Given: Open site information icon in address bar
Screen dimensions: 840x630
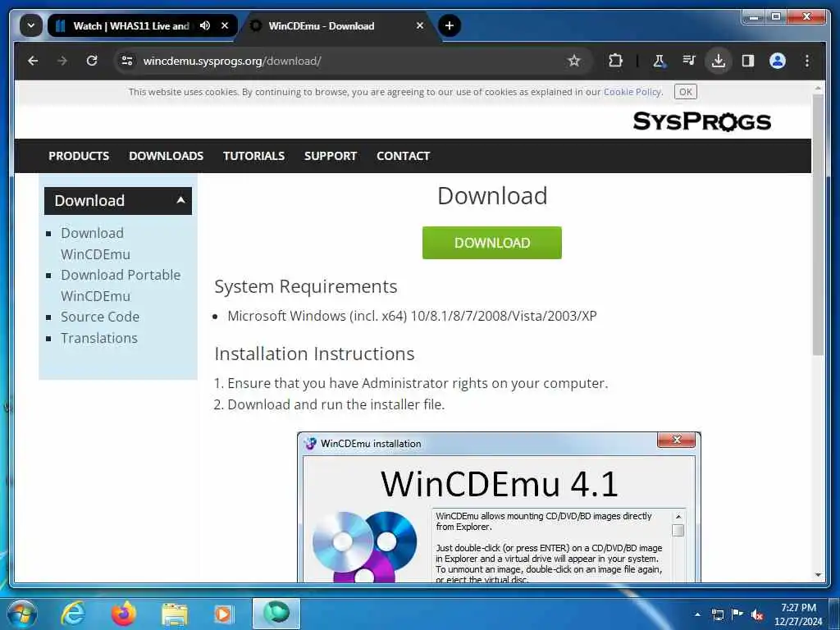Looking at the screenshot, I should point(127,61).
